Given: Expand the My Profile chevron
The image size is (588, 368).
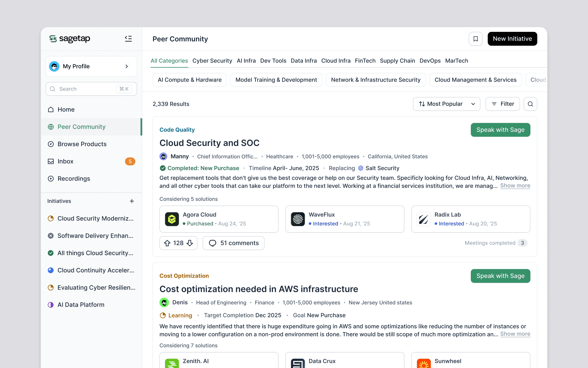Looking at the screenshot, I should click(126, 66).
